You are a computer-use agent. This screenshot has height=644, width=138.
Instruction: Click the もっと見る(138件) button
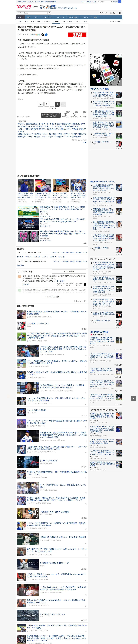(52, 297)
